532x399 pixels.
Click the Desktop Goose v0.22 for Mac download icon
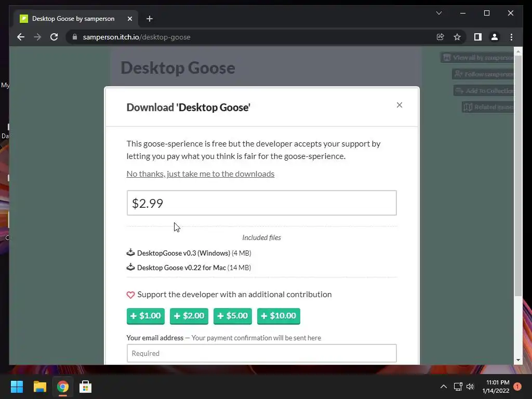click(130, 267)
